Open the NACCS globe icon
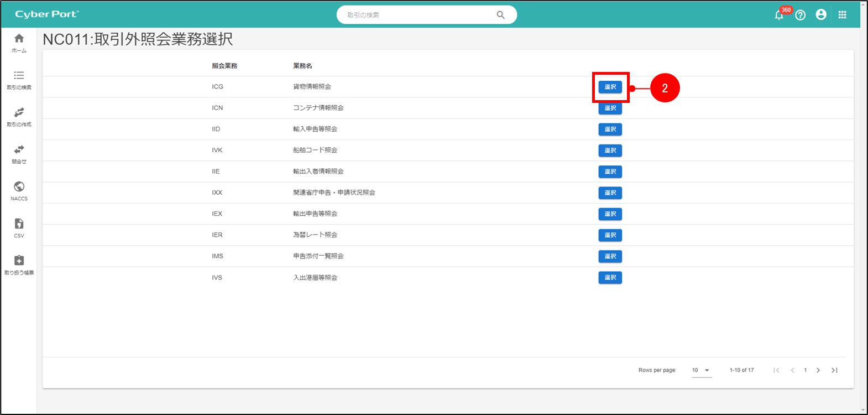The height and width of the screenshot is (415, 868). tap(19, 187)
